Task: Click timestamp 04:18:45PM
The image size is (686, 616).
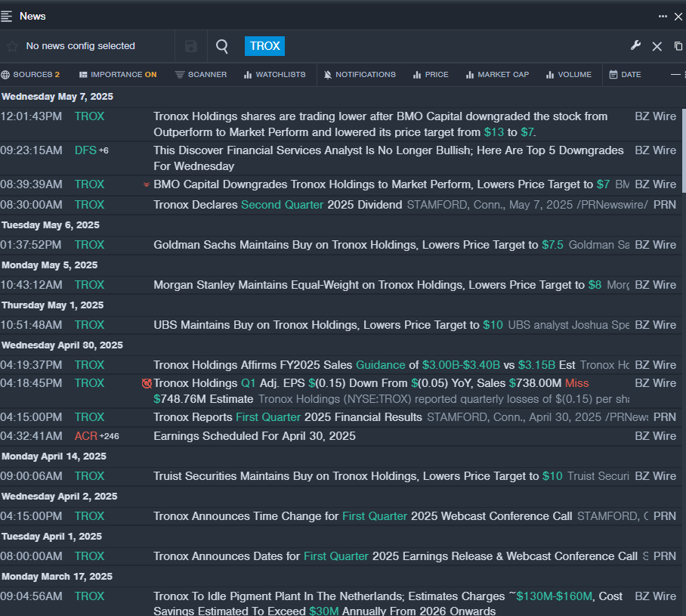Action: tap(31, 383)
